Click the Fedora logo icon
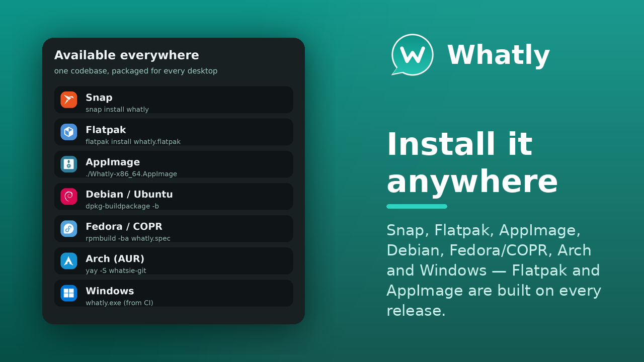Image resolution: width=644 pixels, height=362 pixels. point(69,228)
